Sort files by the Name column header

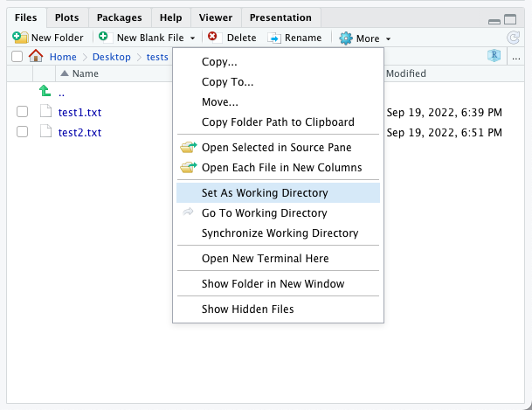tap(85, 74)
